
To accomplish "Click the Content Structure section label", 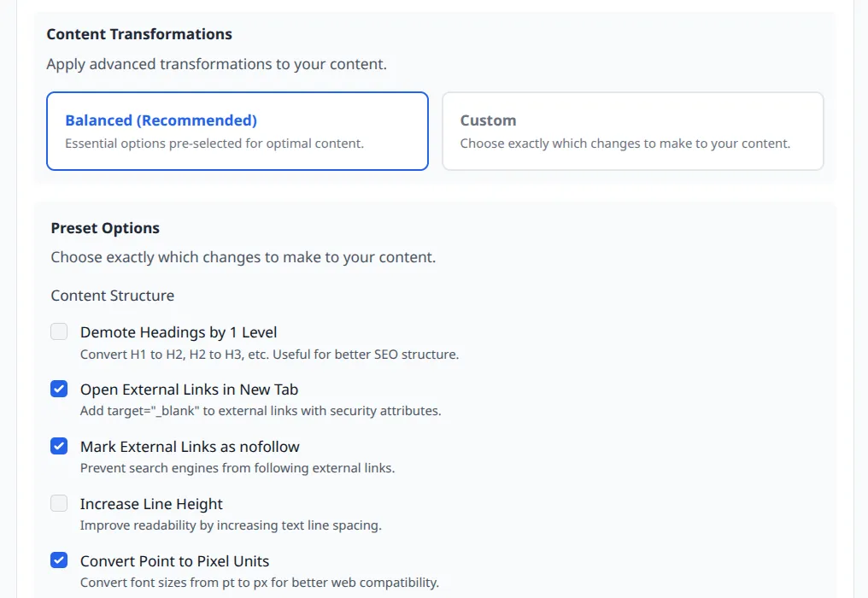I will 112,296.
